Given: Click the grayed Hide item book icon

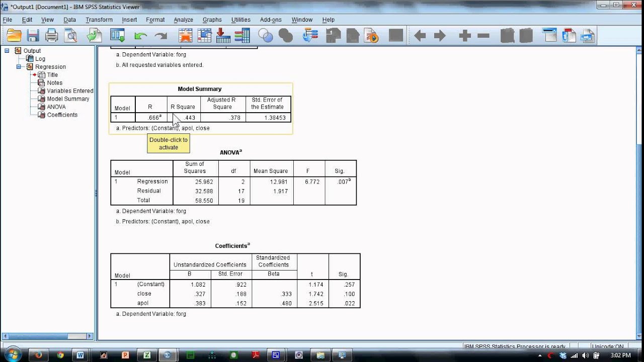Looking at the screenshot, I should coord(526,36).
